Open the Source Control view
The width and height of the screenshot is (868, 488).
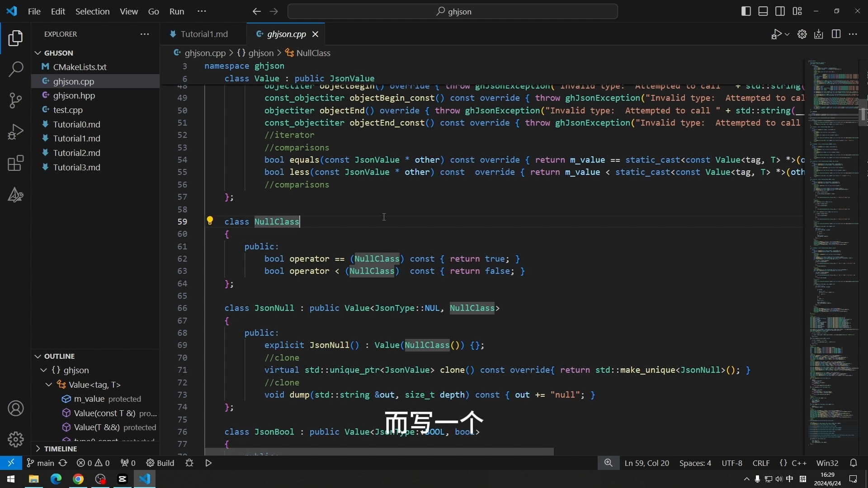[x=15, y=100]
